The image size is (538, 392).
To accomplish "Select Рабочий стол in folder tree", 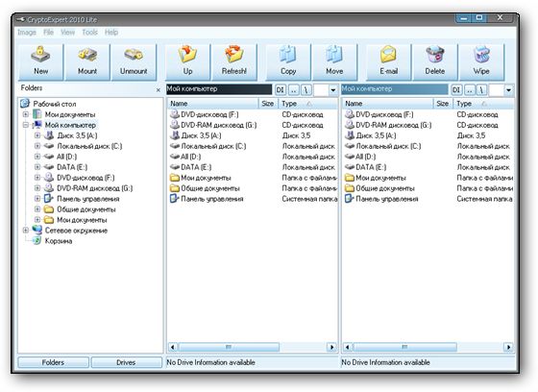I will pyautogui.click(x=54, y=104).
